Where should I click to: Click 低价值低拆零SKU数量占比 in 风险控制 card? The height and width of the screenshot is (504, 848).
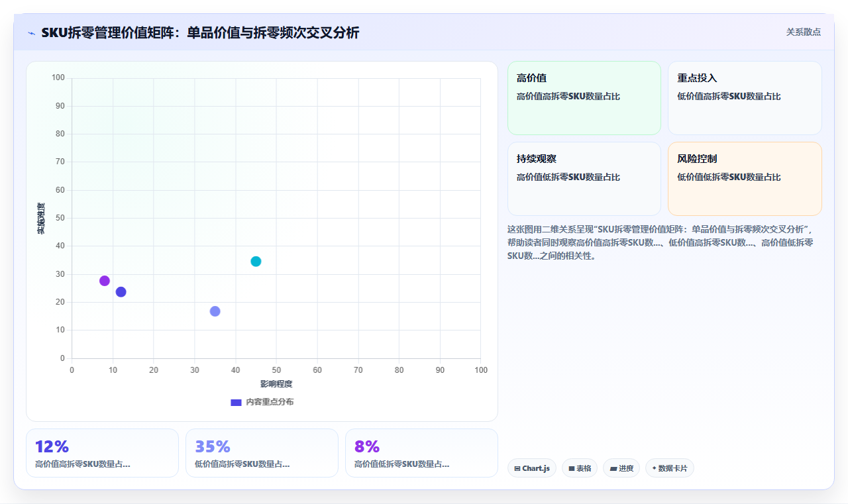(729, 177)
